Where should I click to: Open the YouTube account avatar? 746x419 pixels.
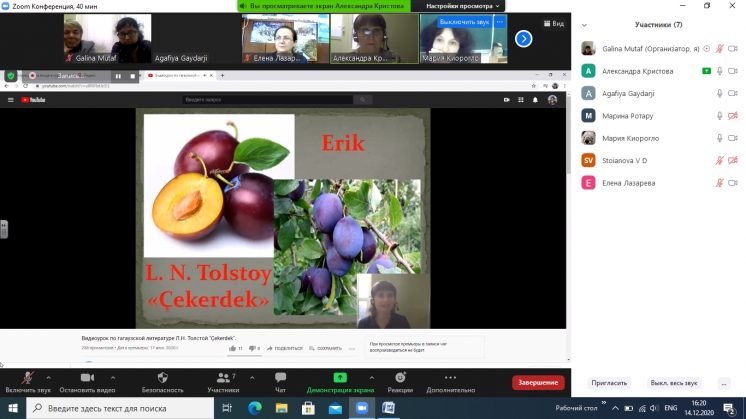point(552,100)
